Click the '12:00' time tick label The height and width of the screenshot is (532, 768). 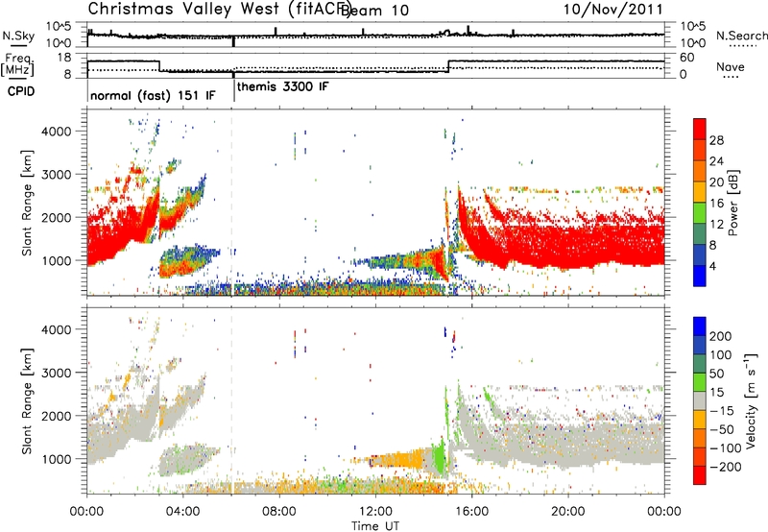pos(375,512)
